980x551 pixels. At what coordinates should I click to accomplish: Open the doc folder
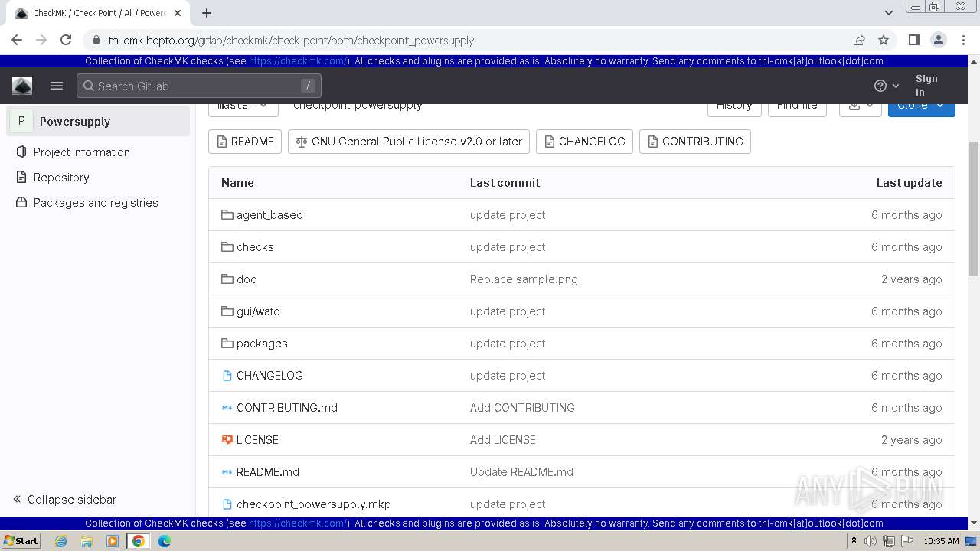tap(247, 279)
